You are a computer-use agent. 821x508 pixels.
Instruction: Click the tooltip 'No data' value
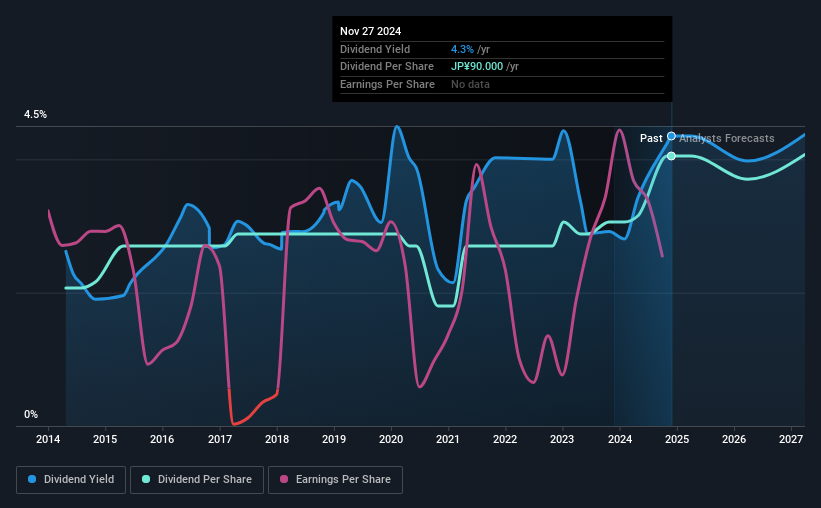point(470,84)
